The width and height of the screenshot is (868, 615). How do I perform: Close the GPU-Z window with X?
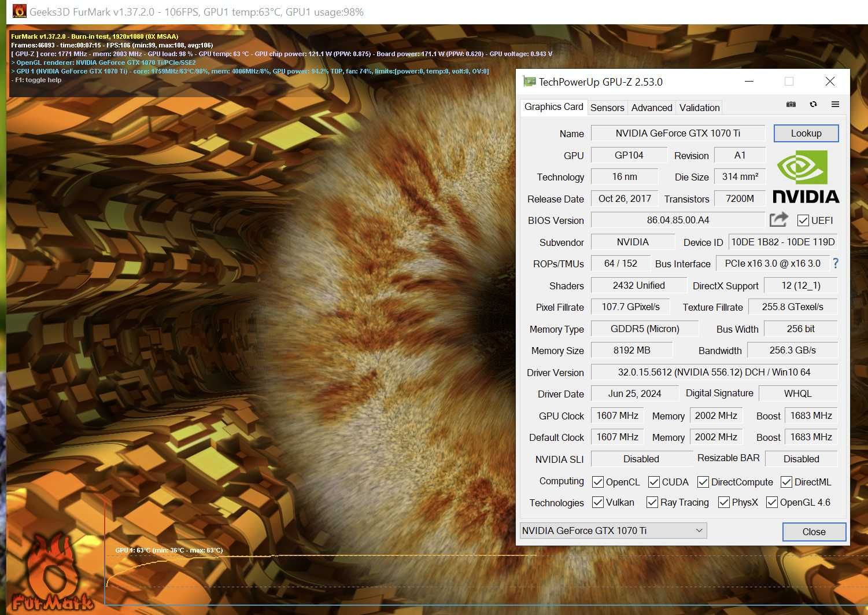(x=830, y=82)
